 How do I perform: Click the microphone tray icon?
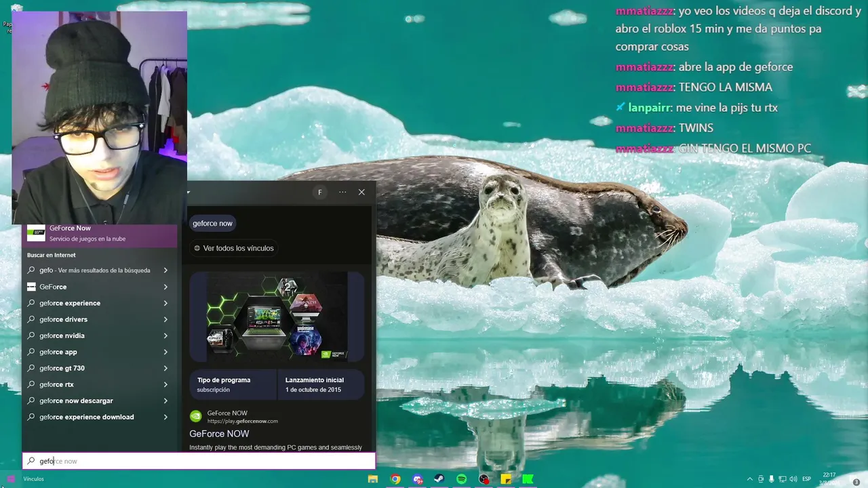pyautogui.click(x=772, y=479)
